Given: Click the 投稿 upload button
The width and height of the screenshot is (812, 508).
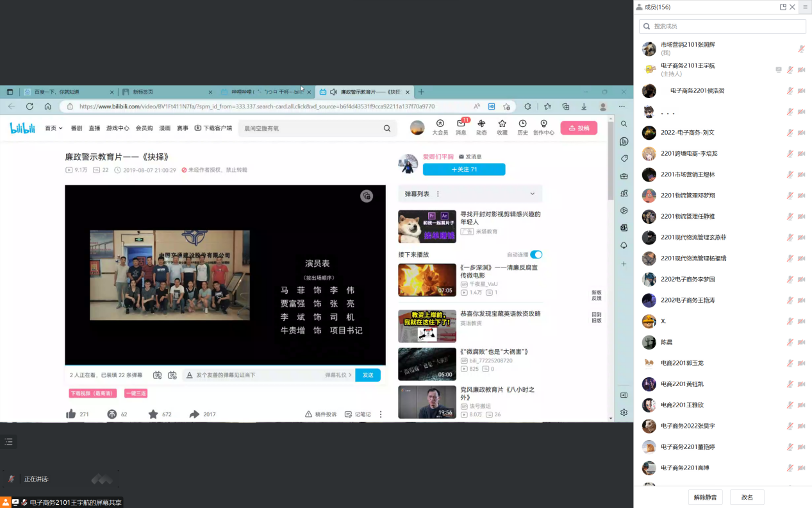Looking at the screenshot, I should 579,128.
